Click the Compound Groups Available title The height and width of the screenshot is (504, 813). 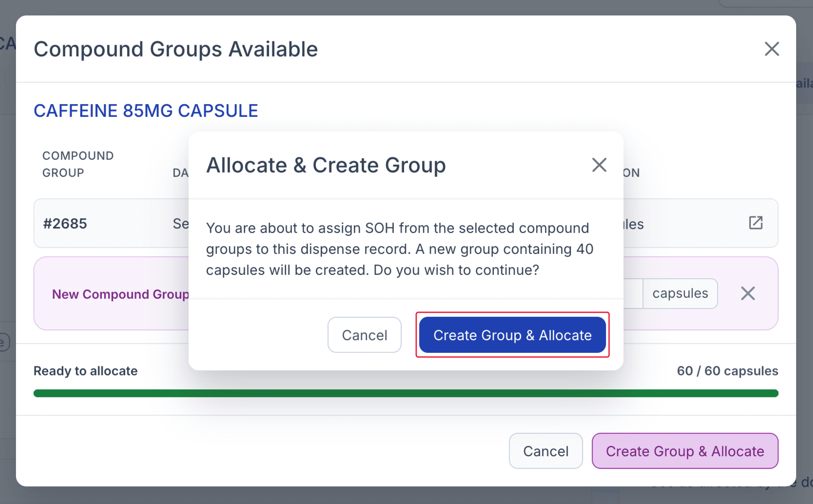(x=176, y=49)
